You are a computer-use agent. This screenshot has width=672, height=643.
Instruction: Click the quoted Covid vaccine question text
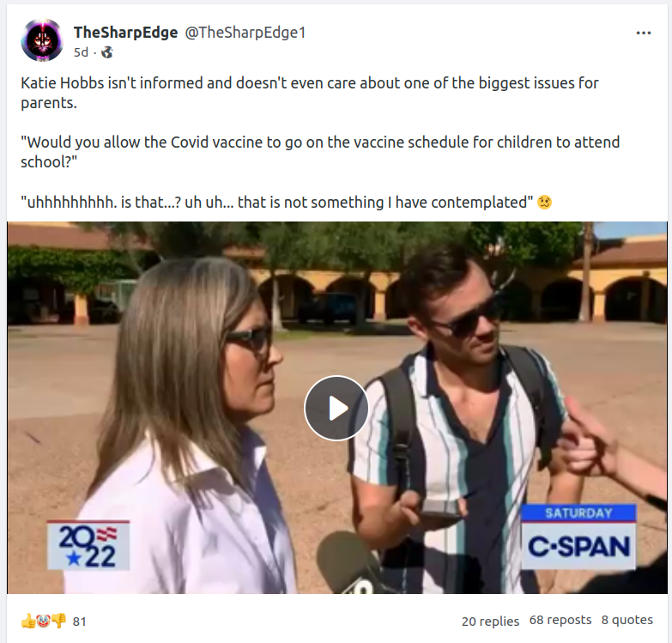(320, 152)
